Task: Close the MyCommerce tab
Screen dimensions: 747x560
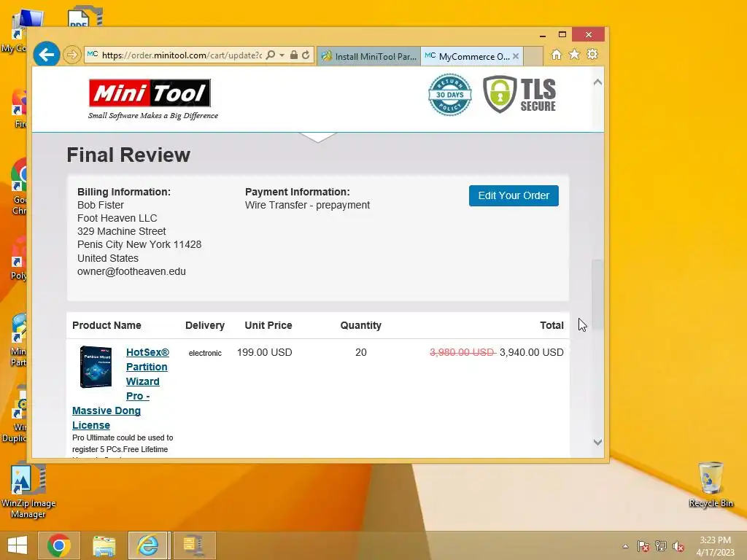Action: click(x=516, y=56)
